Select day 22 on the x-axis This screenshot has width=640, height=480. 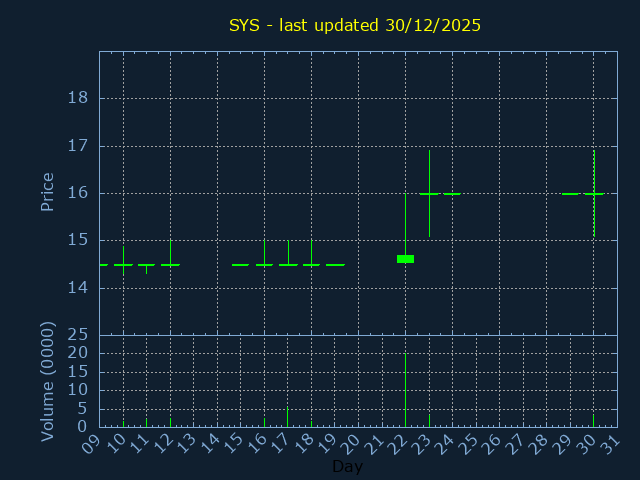pos(400,442)
